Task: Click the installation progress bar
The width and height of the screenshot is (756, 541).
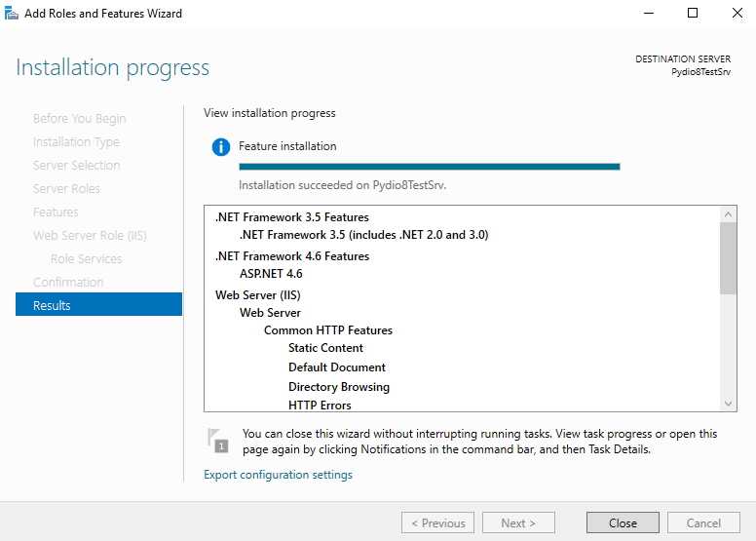Action: [x=429, y=167]
